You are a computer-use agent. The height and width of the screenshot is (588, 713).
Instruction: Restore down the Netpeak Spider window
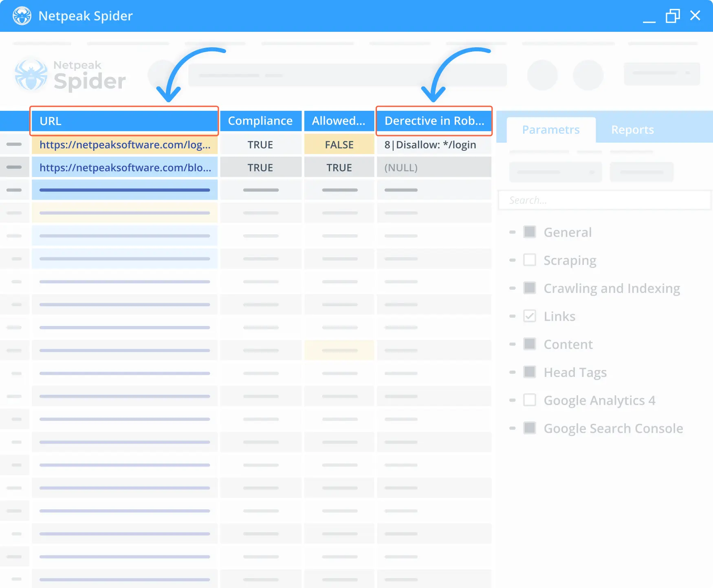[x=673, y=16]
